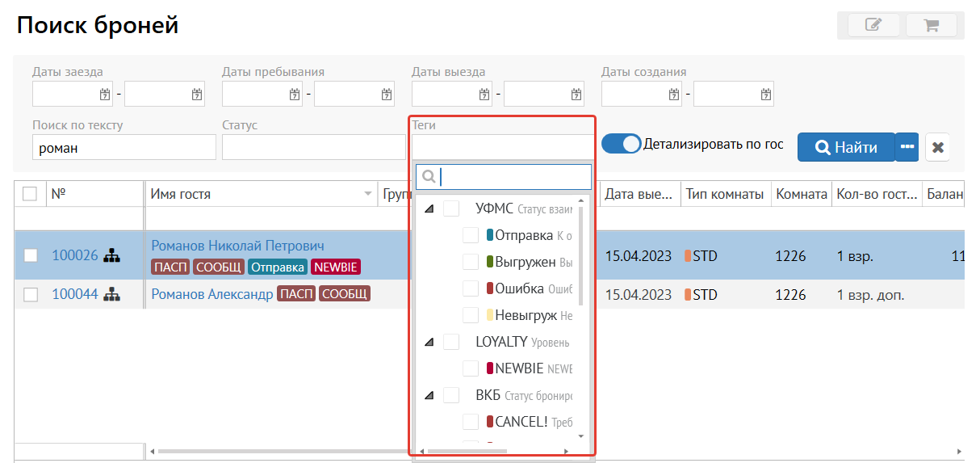Viewport: 980px width, 463px height.
Task: Open the more options ellipsis button
Action: (x=907, y=147)
